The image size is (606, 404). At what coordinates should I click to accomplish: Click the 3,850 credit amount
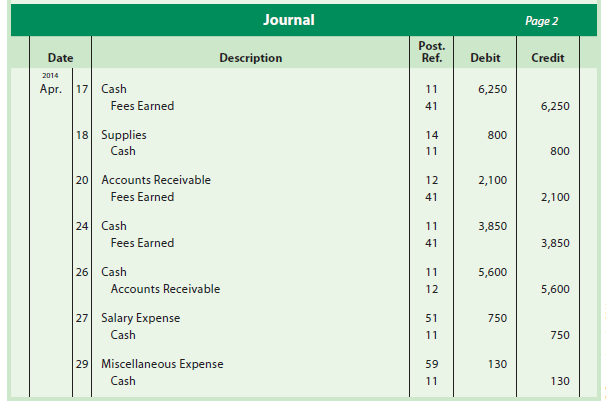553,243
